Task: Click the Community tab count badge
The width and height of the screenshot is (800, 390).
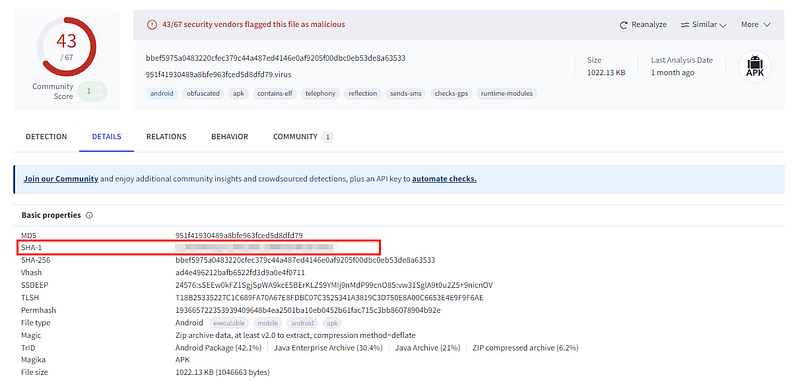Action: tap(328, 137)
